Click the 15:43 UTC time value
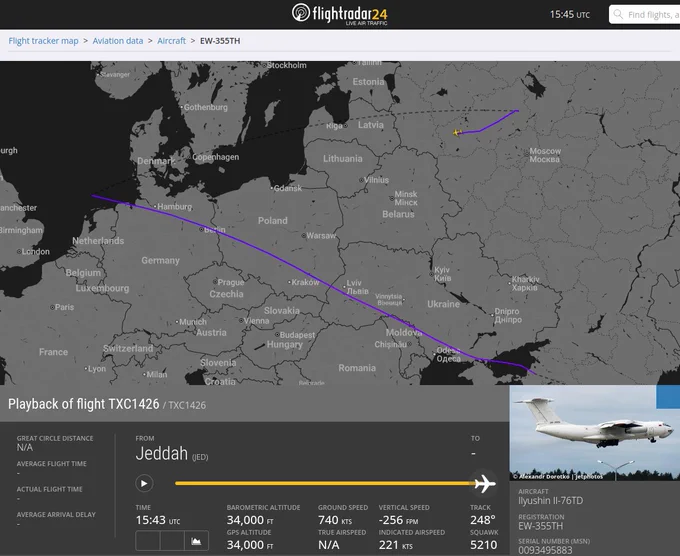 point(157,520)
